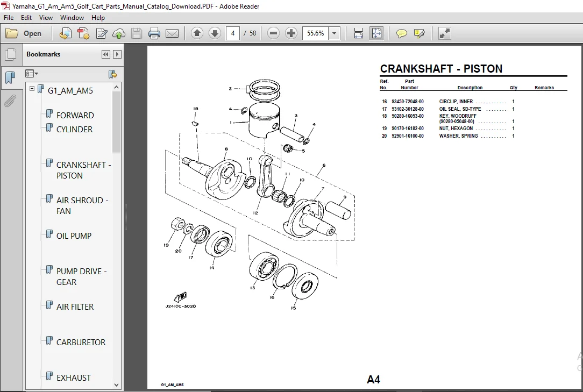Toggle Fit One Full Page icon
Screen dimensions: 583x392
(376, 33)
